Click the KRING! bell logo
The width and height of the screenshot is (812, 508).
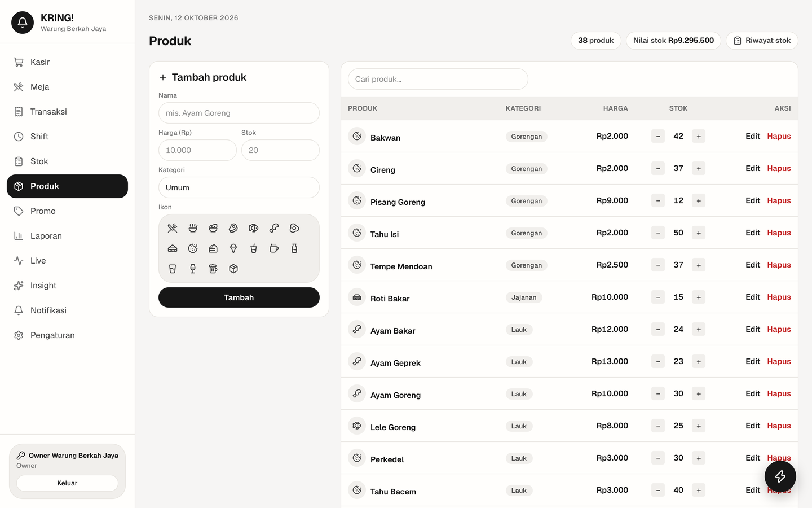(23, 23)
